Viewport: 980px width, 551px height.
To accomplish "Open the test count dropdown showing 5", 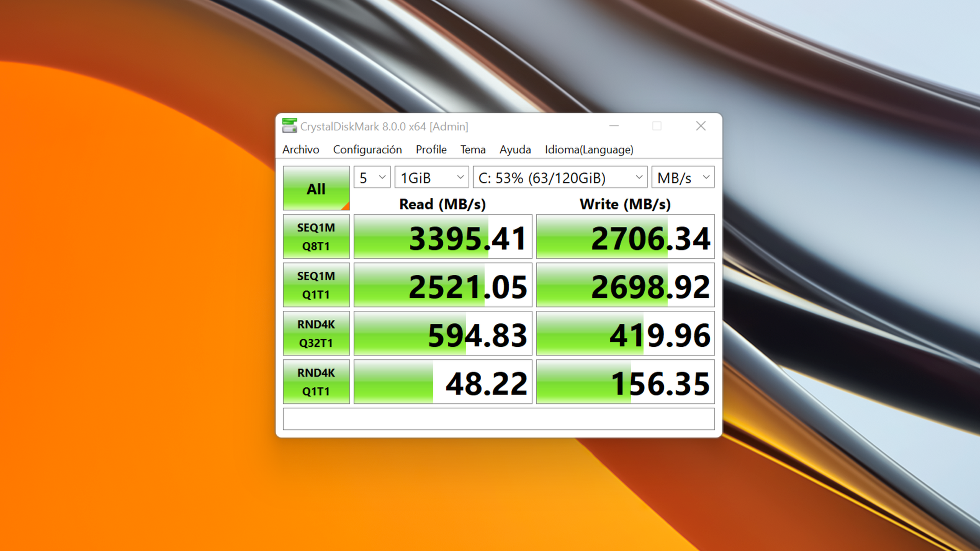I will [x=372, y=177].
